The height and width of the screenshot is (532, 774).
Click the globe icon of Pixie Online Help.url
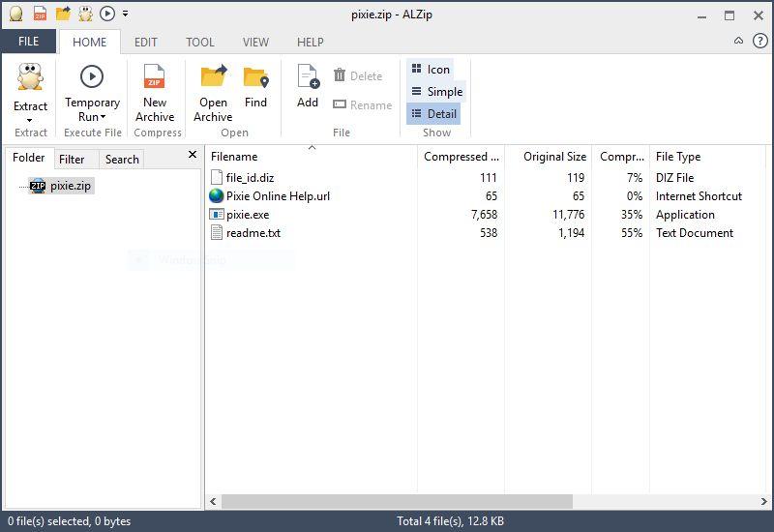(x=216, y=196)
